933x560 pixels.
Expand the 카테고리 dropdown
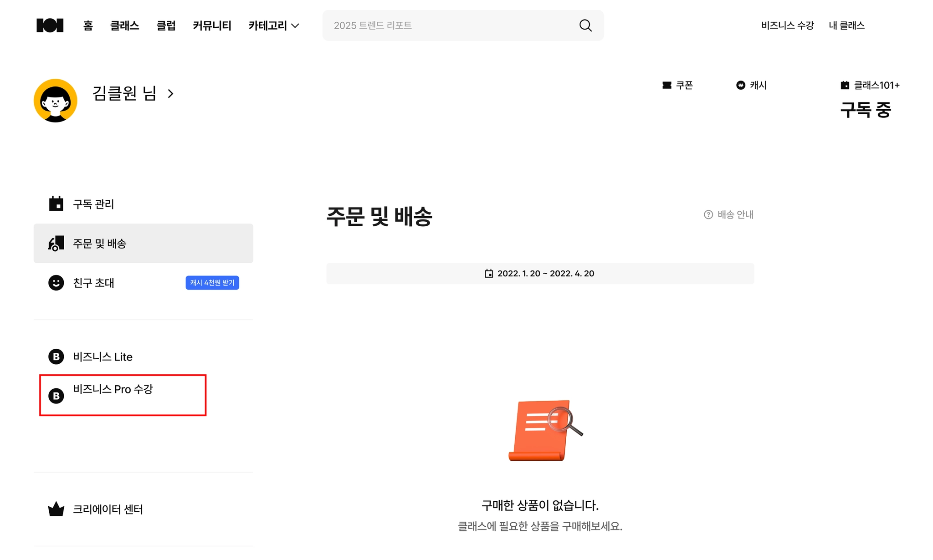click(x=274, y=25)
